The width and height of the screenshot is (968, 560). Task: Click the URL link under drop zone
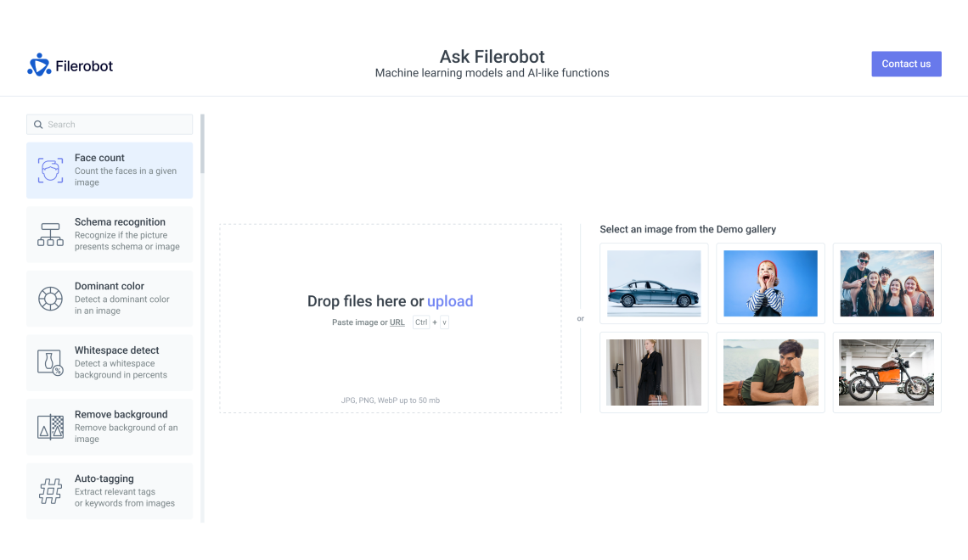pyautogui.click(x=397, y=322)
